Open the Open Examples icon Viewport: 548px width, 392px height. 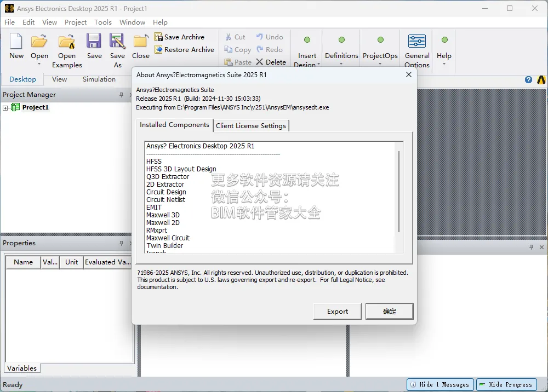click(x=66, y=41)
